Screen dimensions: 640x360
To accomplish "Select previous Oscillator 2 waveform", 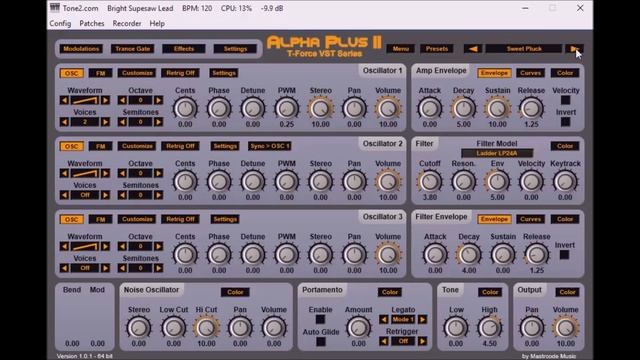I will (64, 173).
